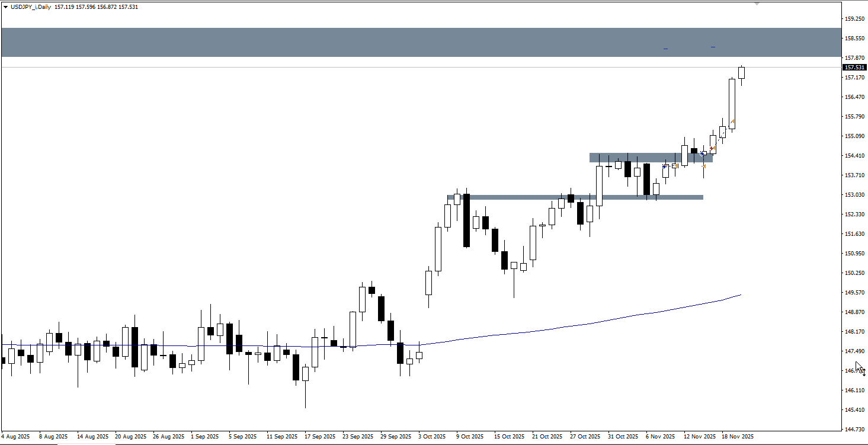The width and height of the screenshot is (868, 445).
Task: Click the red-brown trade marker near 12 Nov
Action: 713,148
